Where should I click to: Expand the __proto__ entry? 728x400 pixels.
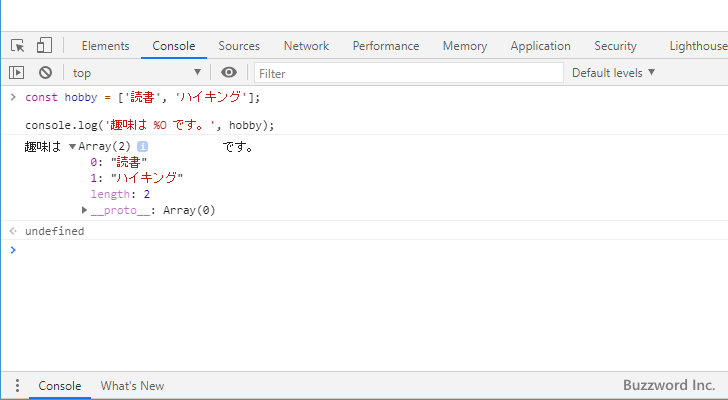(84, 210)
